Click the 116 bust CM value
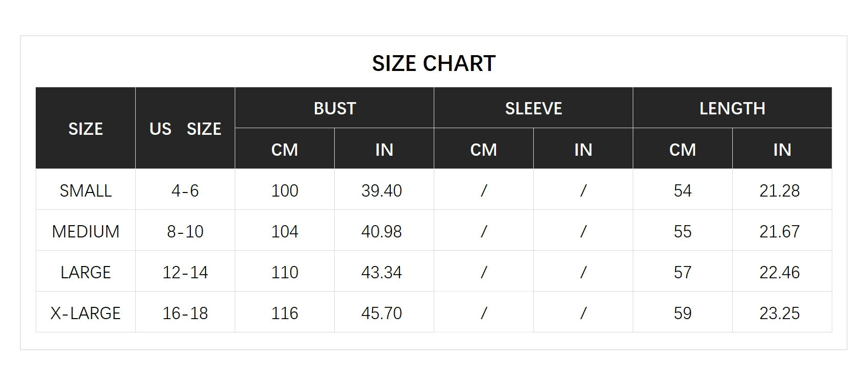The height and width of the screenshot is (386, 868). tap(285, 313)
